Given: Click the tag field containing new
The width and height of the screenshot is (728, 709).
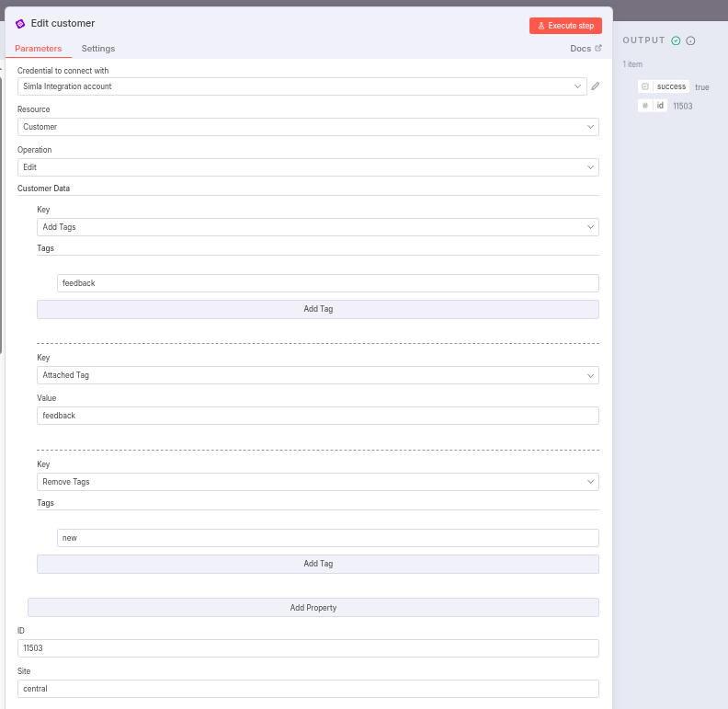Looking at the screenshot, I should coord(328,538).
